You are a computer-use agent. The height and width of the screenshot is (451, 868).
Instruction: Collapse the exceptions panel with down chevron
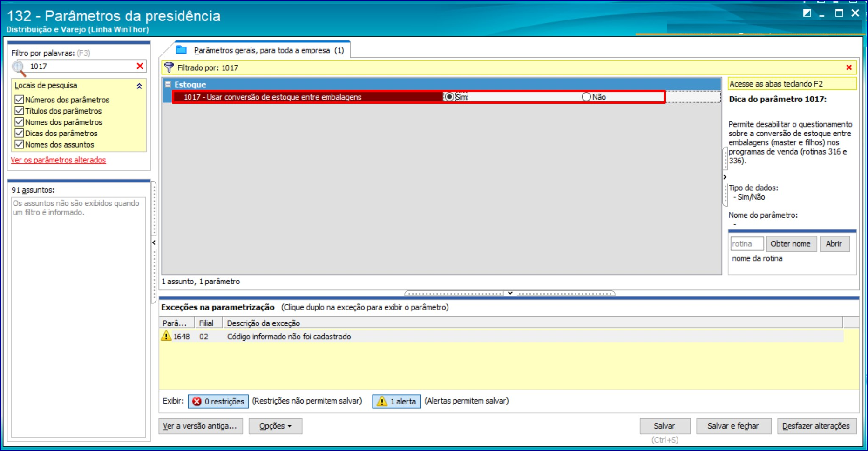tap(510, 293)
